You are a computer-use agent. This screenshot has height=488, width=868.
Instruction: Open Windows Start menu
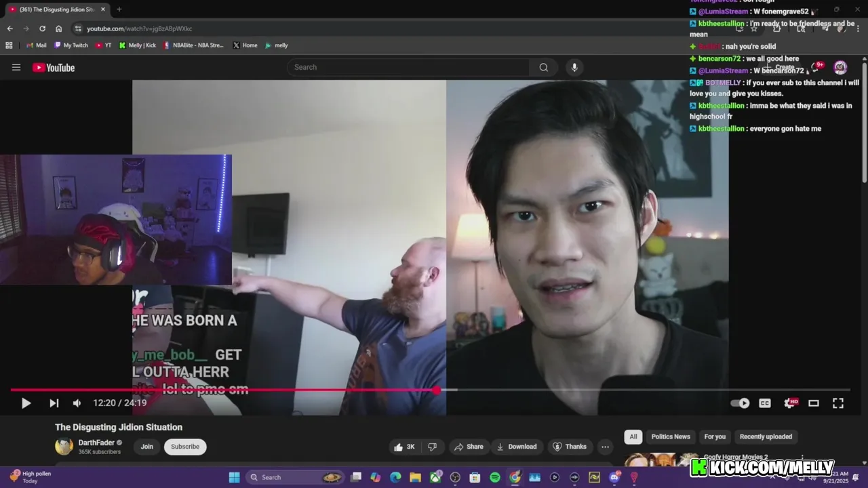(234, 477)
